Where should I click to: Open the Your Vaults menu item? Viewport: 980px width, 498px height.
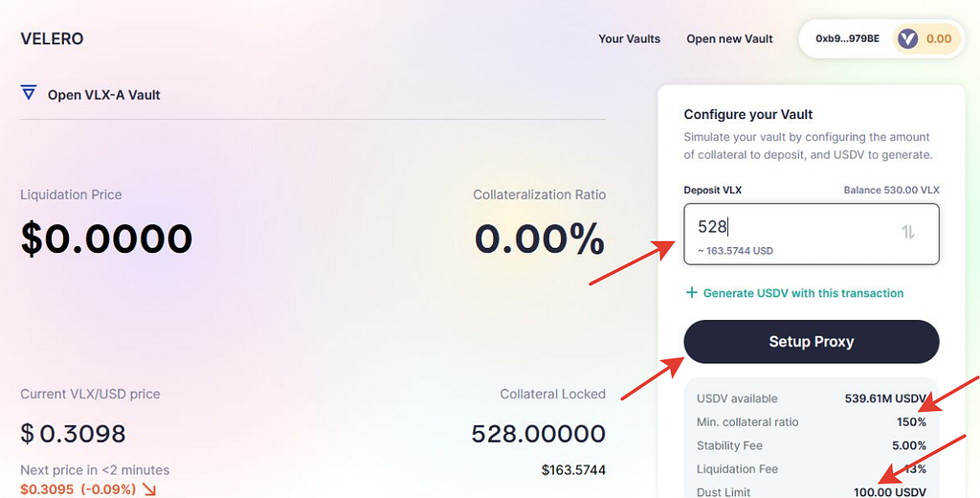pyautogui.click(x=630, y=39)
